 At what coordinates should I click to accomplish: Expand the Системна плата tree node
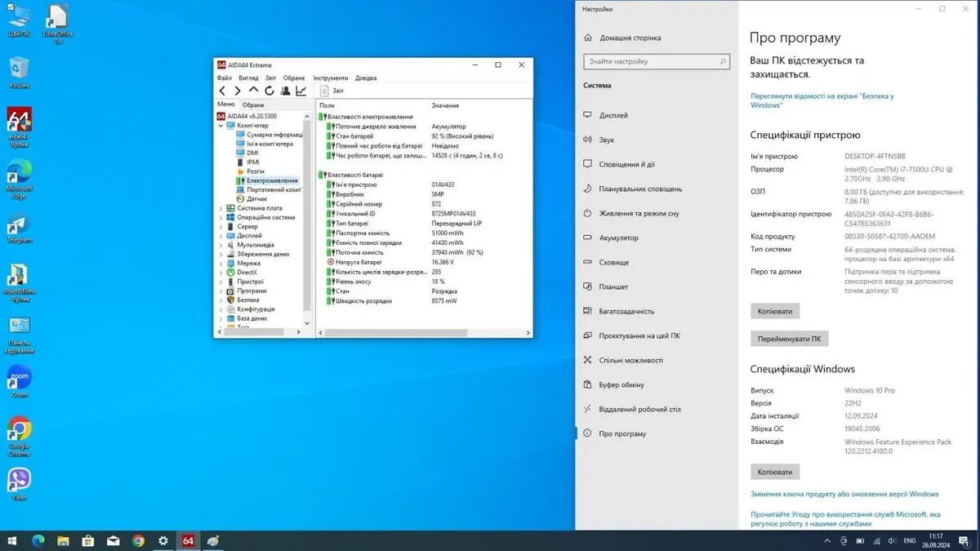point(220,208)
